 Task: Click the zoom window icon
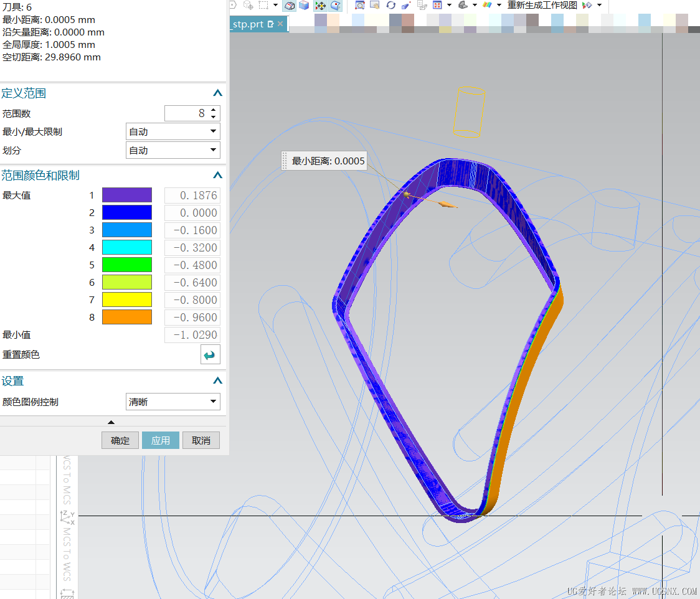pyautogui.click(x=375, y=6)
